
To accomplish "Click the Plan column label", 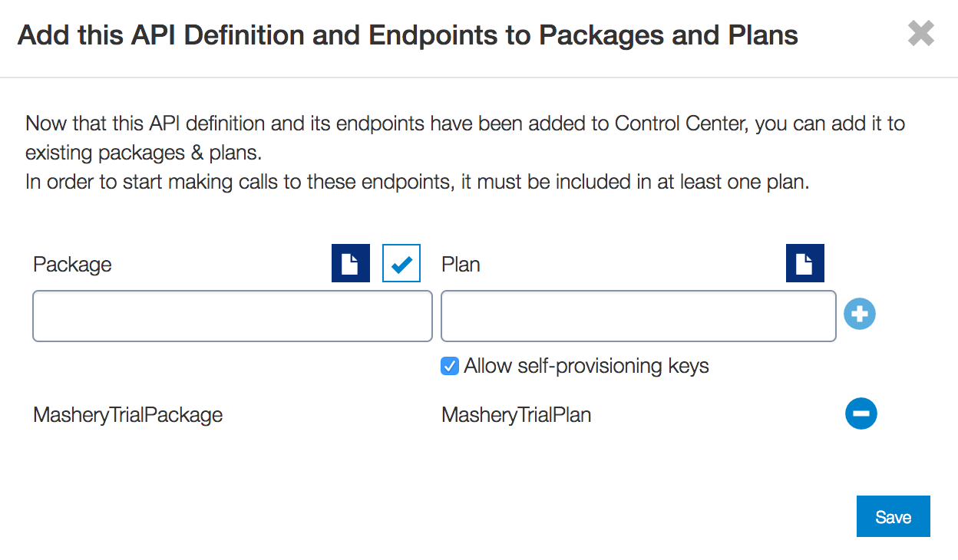I will point(461,265).
